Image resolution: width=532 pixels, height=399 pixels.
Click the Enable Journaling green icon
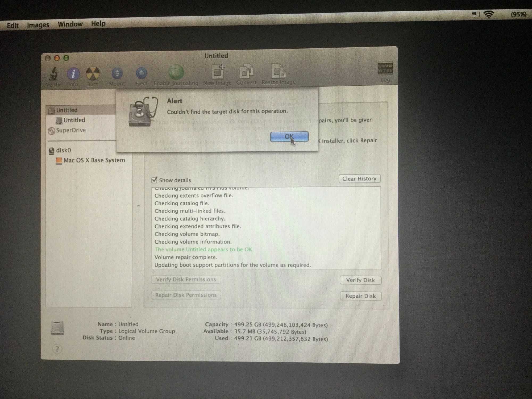pos(176,72)
